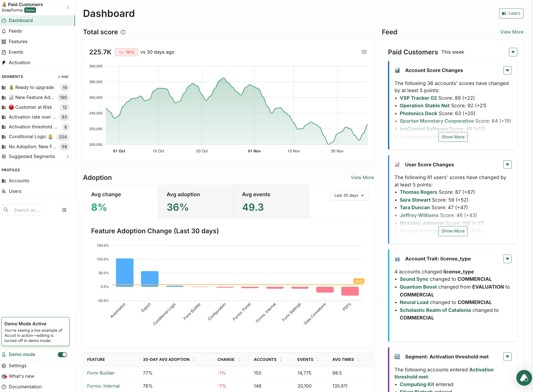Select the Activation lightning icon in sidebar

4,62
